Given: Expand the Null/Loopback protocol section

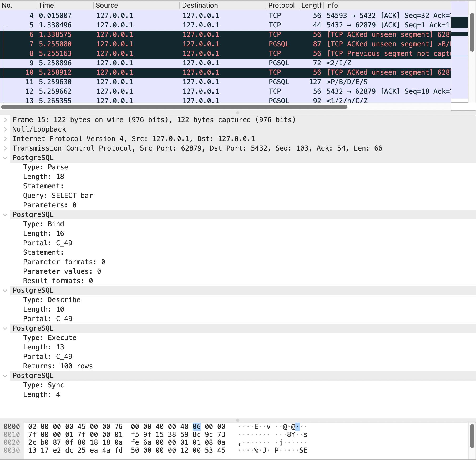Looking at the screenshot, I should 5,129.
